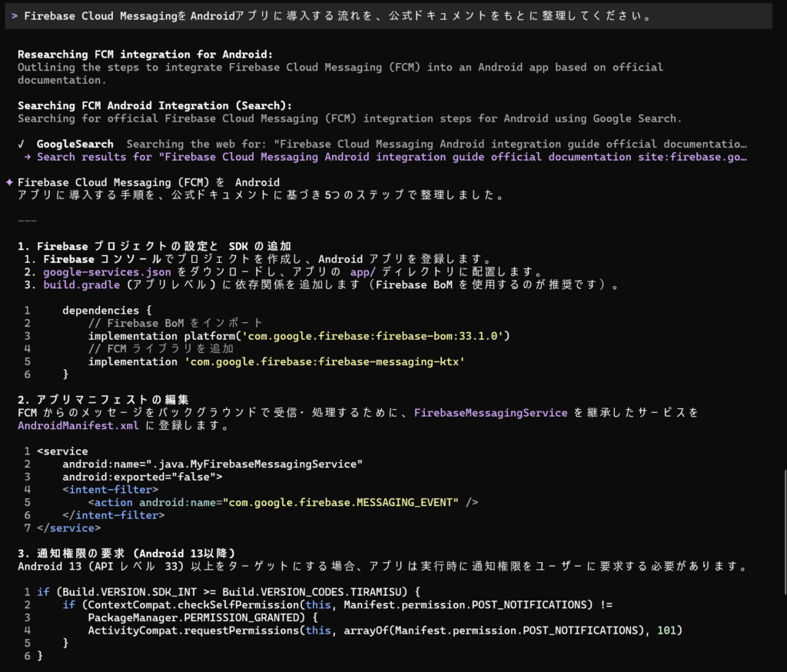787x672 pixels.
Task: Click 'FirebaseMessagingService' highlighted text
Action: (x=490, y=413)
